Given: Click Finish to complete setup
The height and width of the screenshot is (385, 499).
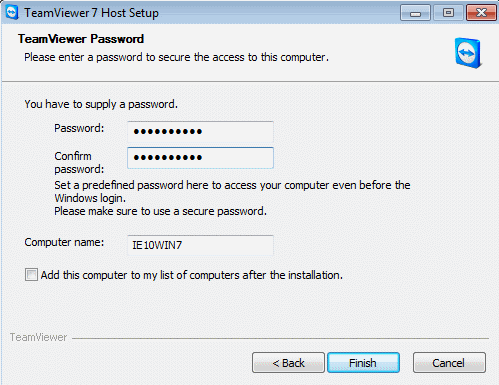Looking at the screenshot, I should pos(363,363).
